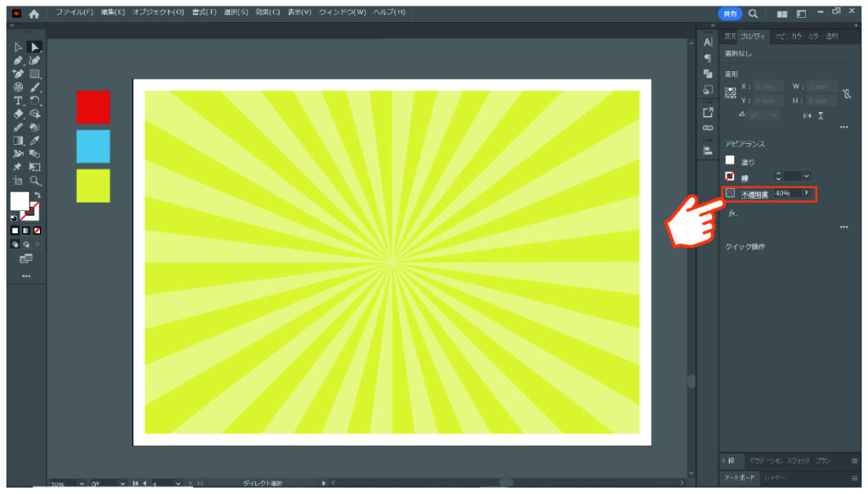Viewport: 868px width, 494px height.
Task: Select the Eyedropper tool
Action: (x=34, y=141)
